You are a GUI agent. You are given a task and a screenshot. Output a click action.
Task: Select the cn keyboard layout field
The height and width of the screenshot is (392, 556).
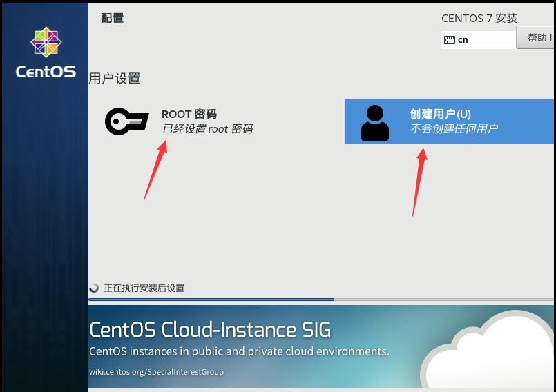point(479,40)
